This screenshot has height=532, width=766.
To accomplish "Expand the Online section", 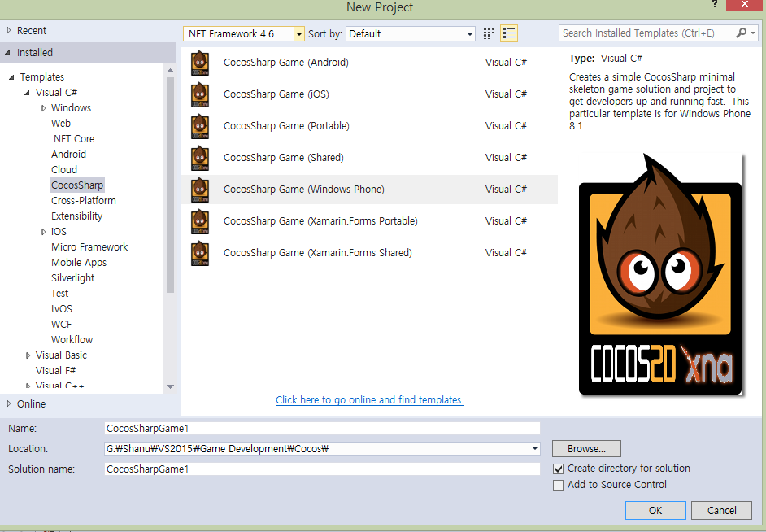I will [x=8, y=403].
